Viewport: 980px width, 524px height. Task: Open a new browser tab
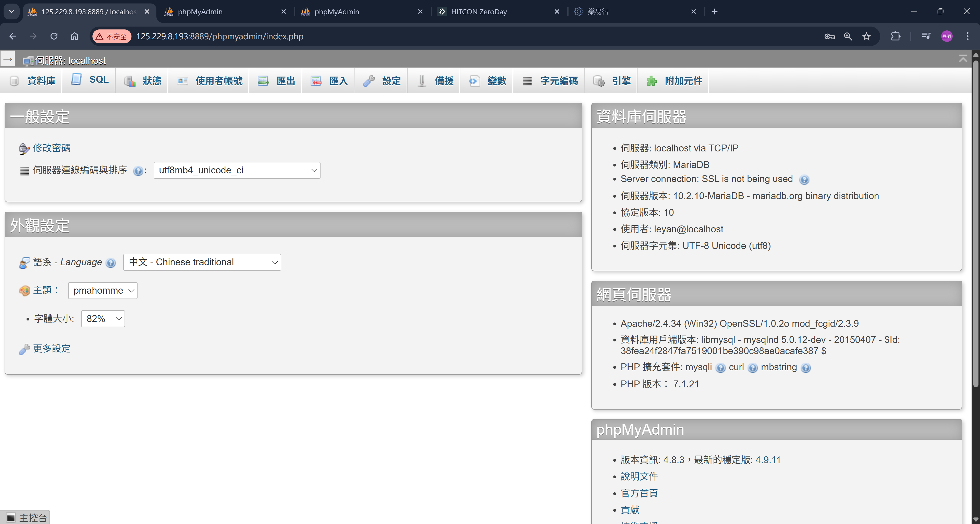tap(715, 11)
